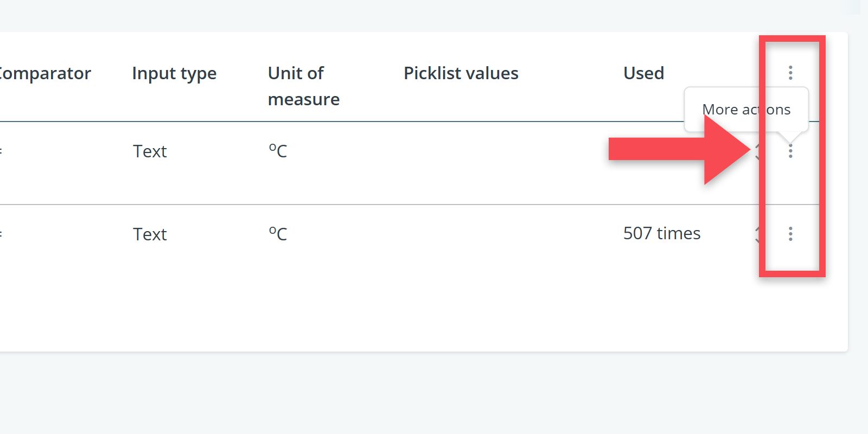
Task: Click the first row's equals comparator cell
Action: pos(1,151)
